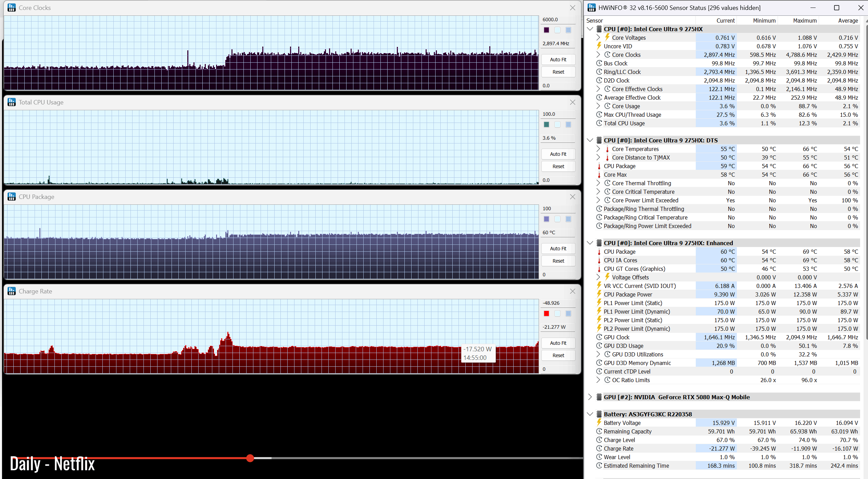Expand the Core Distance to TjMAX row
The width and height of the screenshot is (868, 479).
pyautogui.click(x=598, y=157)
